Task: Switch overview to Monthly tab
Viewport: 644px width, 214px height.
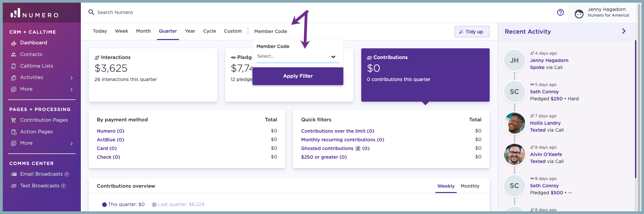Action: click(470, 186)
